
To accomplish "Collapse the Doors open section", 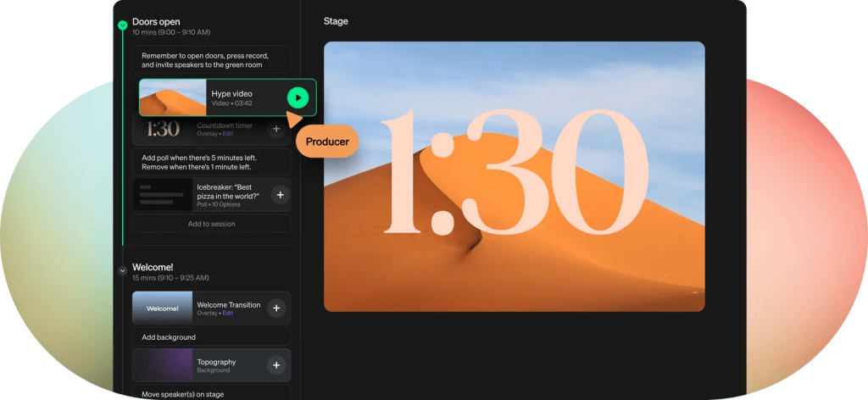I will click(123, 25).
